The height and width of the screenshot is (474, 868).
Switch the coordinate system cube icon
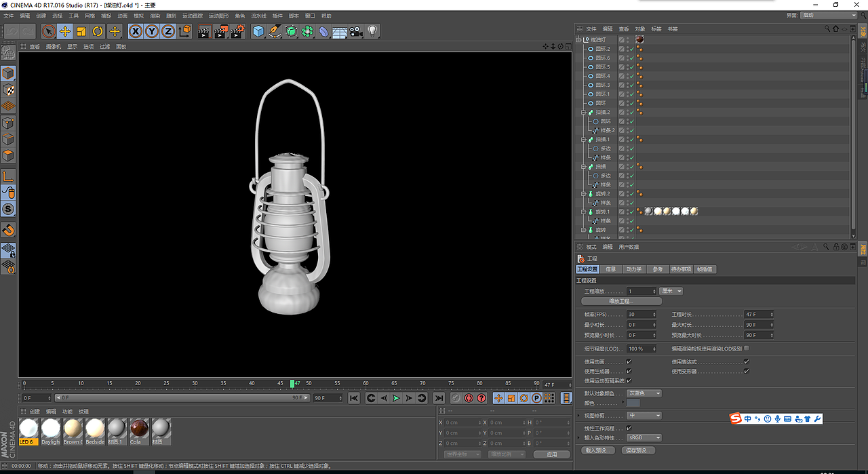pos(184,31)
